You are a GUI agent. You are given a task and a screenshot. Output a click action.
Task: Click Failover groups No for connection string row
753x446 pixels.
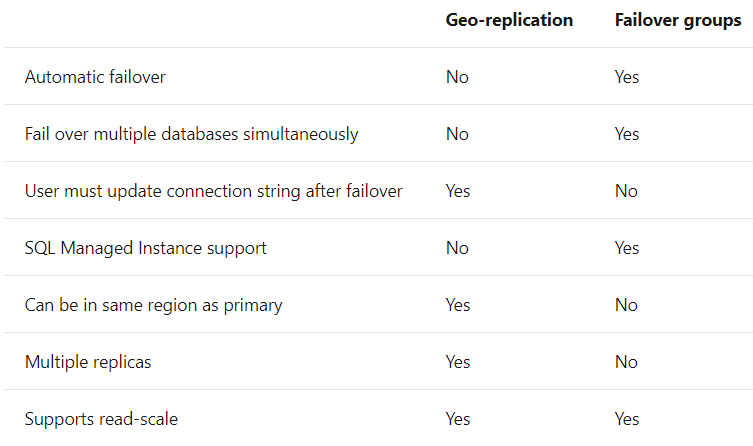626,191
